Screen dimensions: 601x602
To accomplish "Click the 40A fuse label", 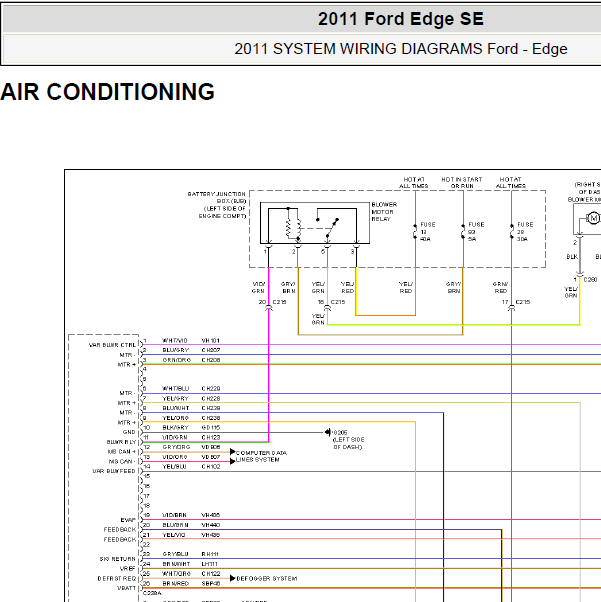I will tap(425, 239).
